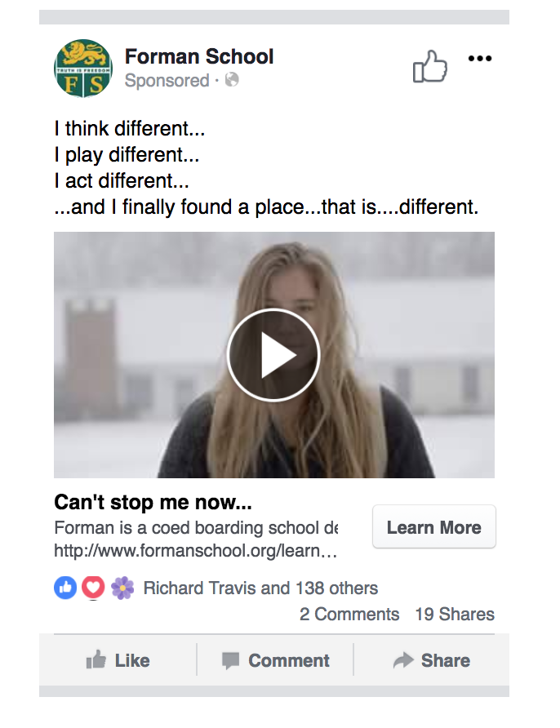Click the Sponsored label
Image resolution: width=560 pixels, height=728 pixels.
(167, 81)
